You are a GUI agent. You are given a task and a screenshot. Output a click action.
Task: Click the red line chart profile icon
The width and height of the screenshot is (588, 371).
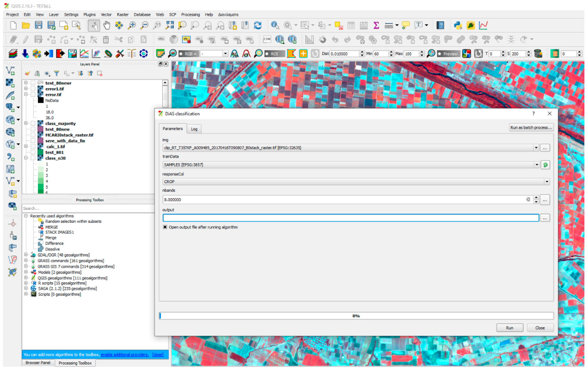click(483, 25)
